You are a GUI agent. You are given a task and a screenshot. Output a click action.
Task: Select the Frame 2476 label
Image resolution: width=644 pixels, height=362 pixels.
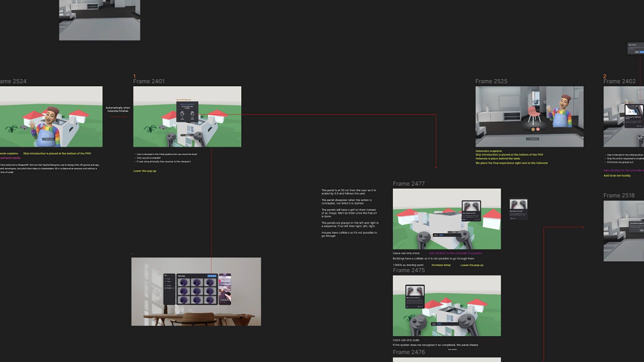click(x=409, y=352)
